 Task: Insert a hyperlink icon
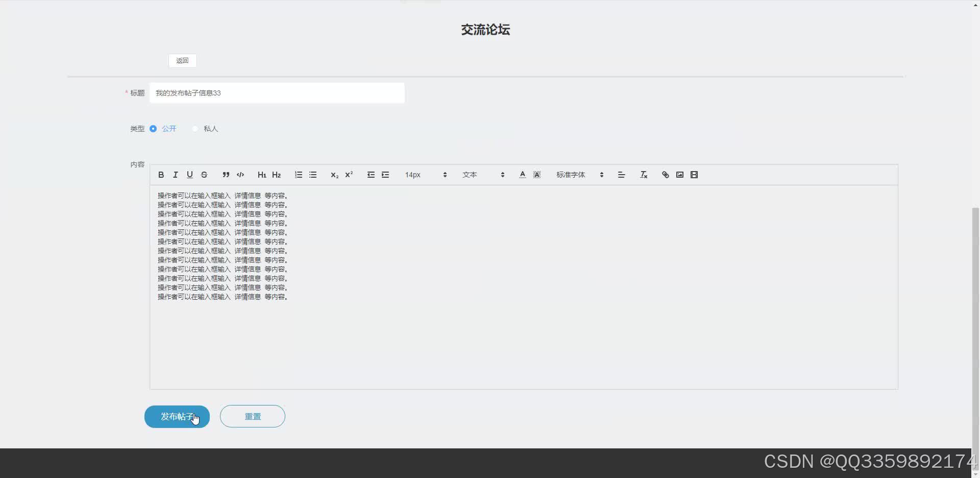tap(665, 175)
